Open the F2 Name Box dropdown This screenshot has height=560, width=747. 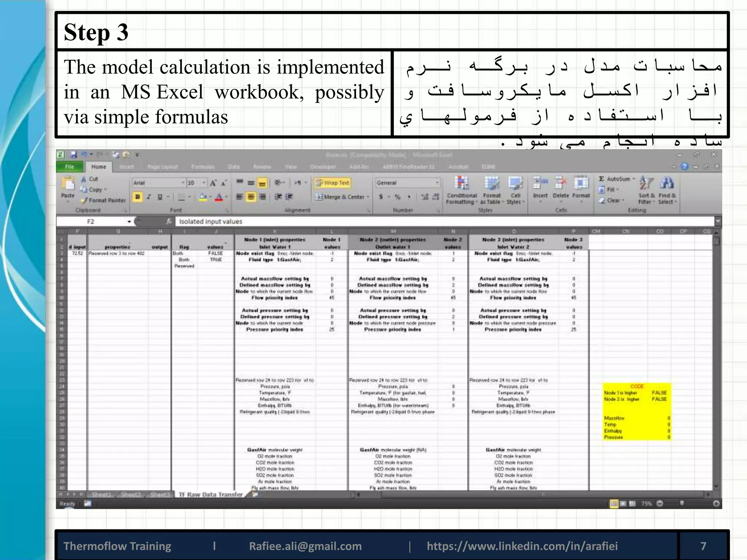pos(129,221)
